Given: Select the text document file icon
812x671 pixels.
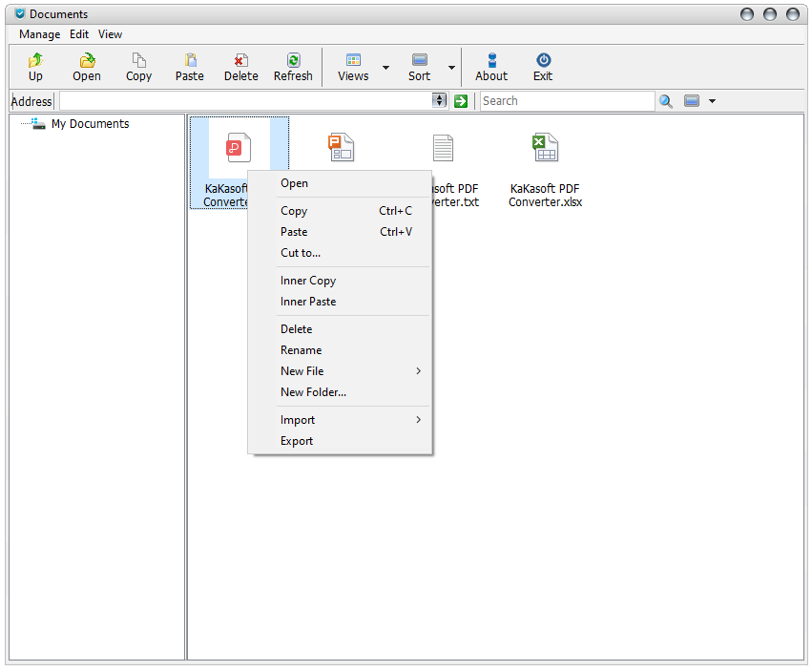Looking at the screenshot, I should pos(444,148).
